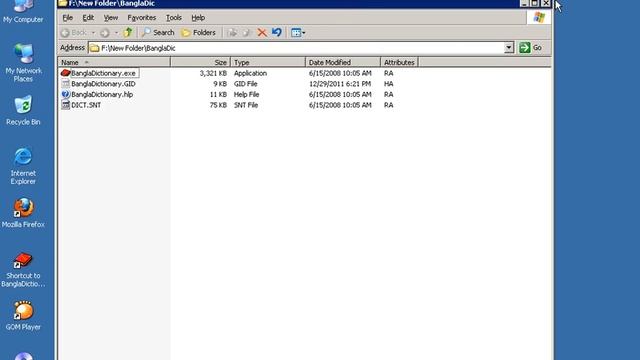The image size is (640, 360).
Task: Click the 12/29/2011 6:21 PM date cell
Action: click(x=340, y=84)
